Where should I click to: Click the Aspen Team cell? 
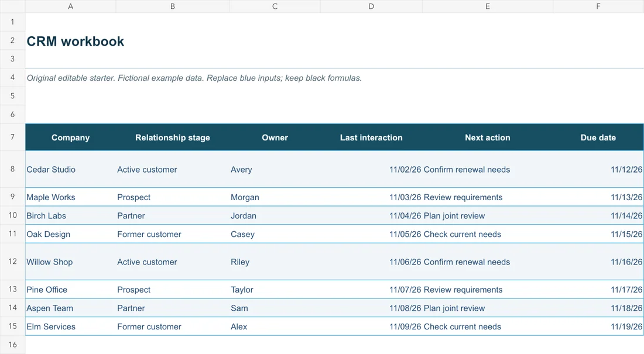71,308
